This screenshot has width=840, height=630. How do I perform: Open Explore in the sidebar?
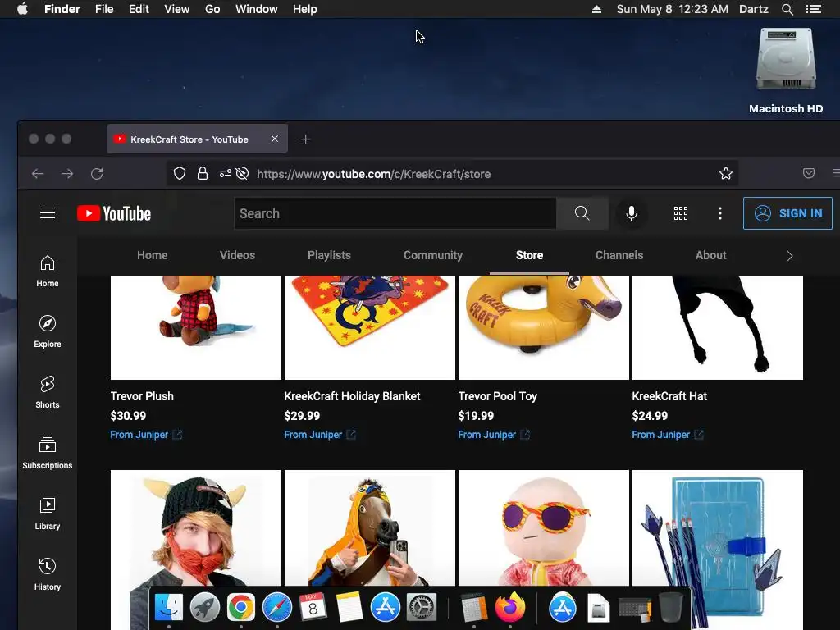(x=48, y=331)
